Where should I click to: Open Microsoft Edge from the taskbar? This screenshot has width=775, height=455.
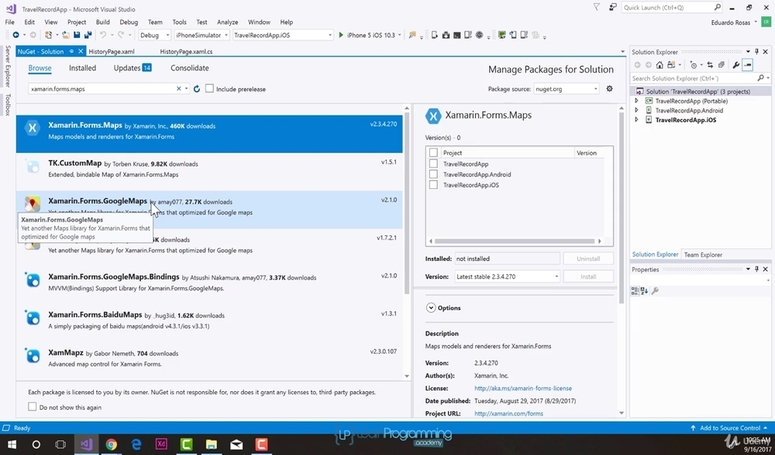pos(136,445)
